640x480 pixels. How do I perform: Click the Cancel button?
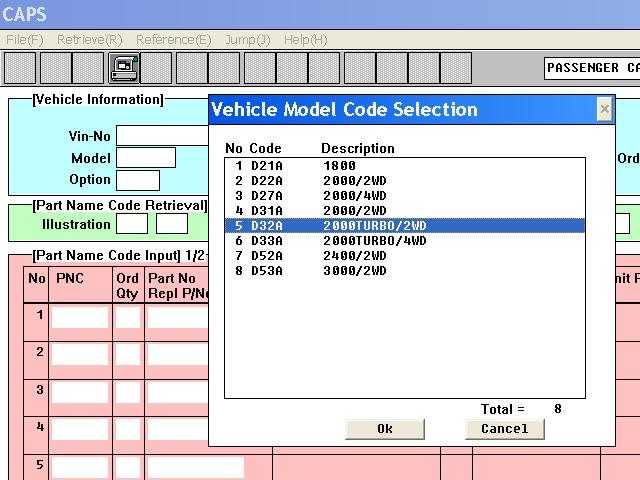[x=504, y=429]
